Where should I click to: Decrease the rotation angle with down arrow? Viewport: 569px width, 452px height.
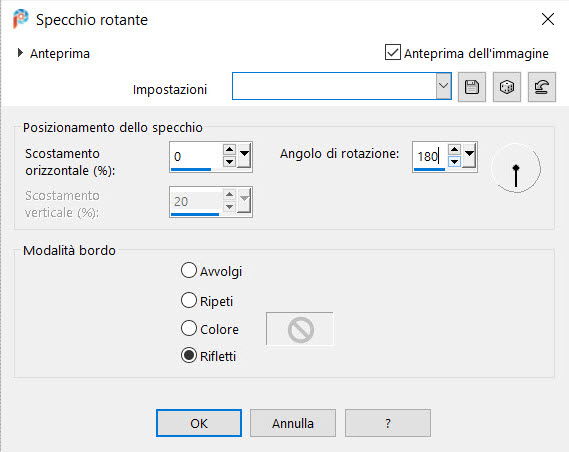[x=454, y=162]
